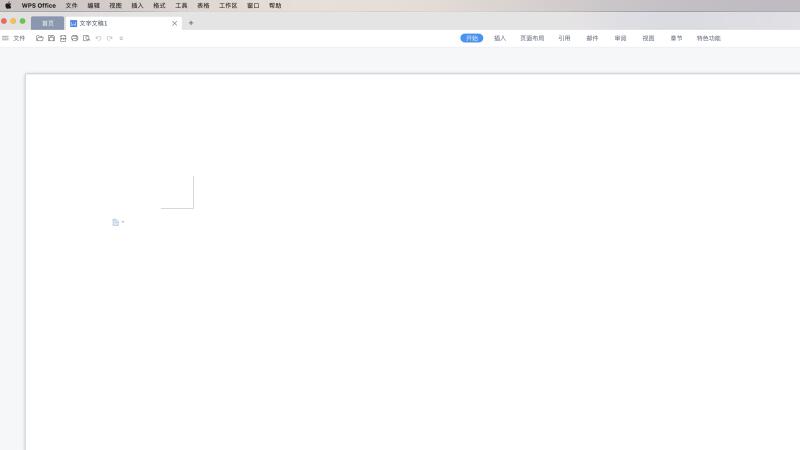
Task: Open the Apple menu
Action: click(x=8, y=5)
